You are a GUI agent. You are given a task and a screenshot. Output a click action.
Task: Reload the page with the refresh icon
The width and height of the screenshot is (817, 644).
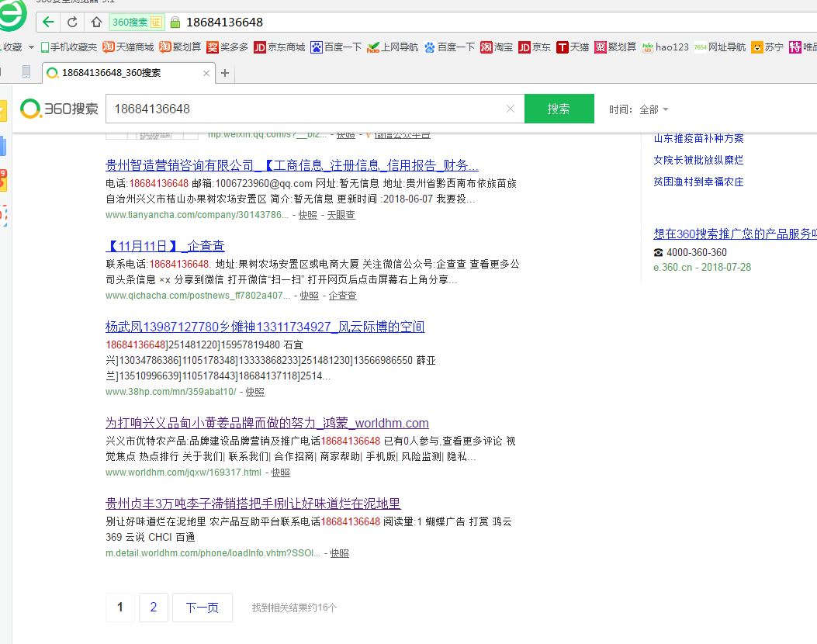72,22
